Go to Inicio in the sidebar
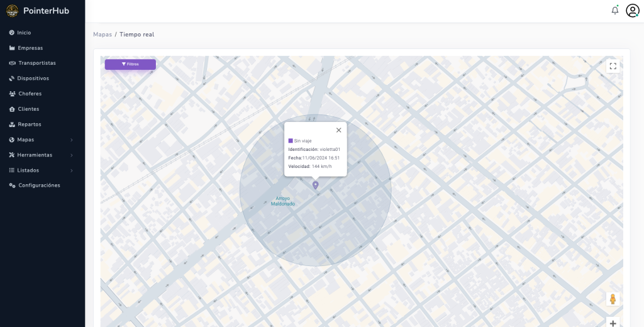Viewport: 644px width, 327px height. [x=24, y=33]
